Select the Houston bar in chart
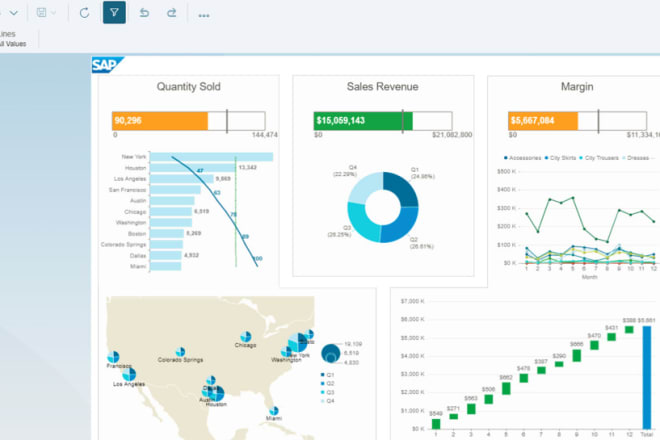660x440 pixels. [193, 168]
